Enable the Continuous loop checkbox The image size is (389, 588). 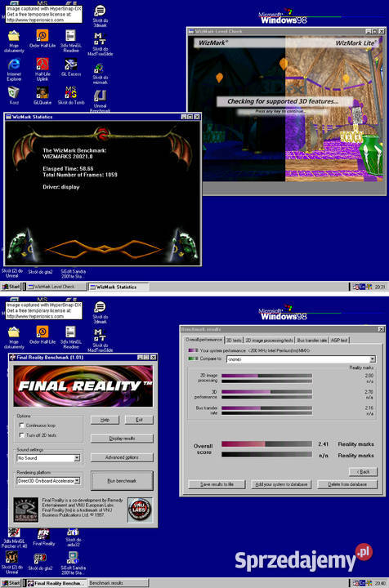click(x=22, y=425)
